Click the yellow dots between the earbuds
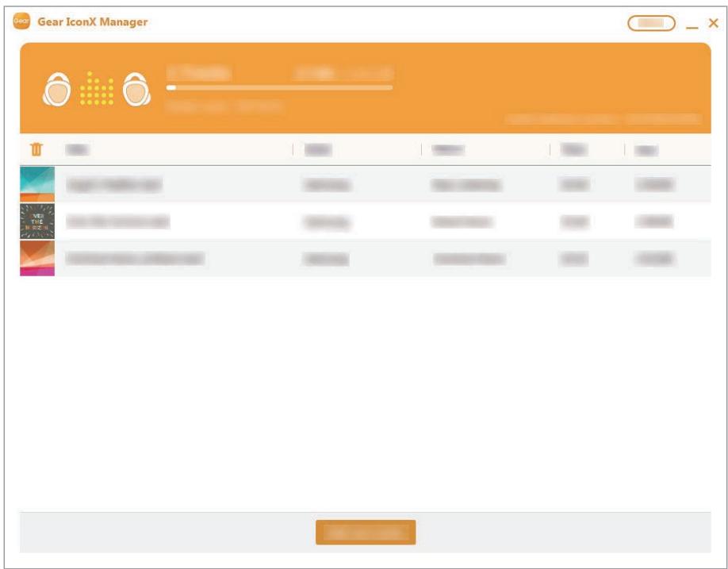 point(97,88)
